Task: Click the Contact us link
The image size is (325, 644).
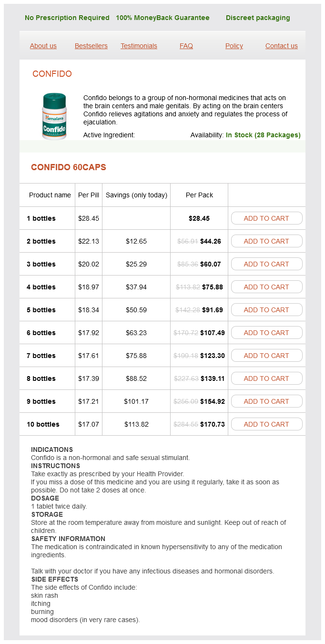Action: coord(281,46)
